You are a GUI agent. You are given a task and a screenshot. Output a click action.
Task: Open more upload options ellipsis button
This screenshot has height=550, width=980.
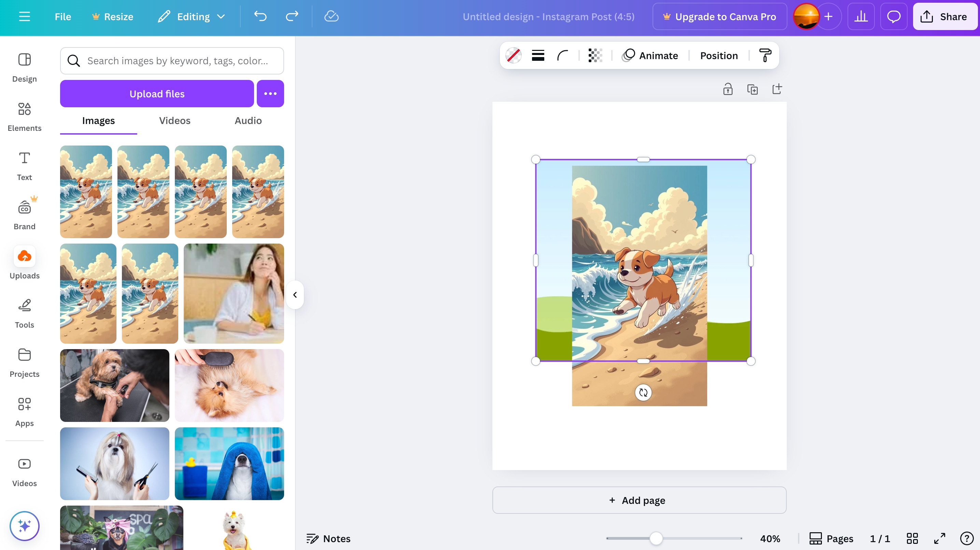point(270,94)
